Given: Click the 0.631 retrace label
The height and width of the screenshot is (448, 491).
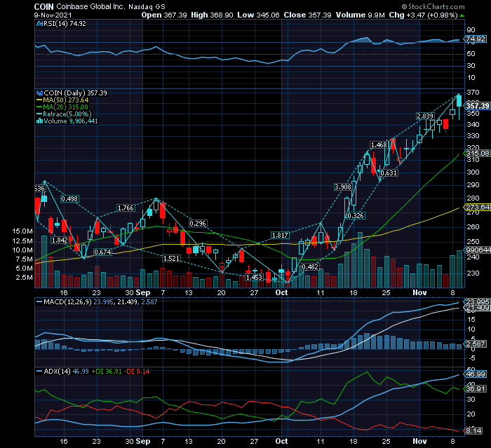Looking at the screenshot, I should (389, 172).
